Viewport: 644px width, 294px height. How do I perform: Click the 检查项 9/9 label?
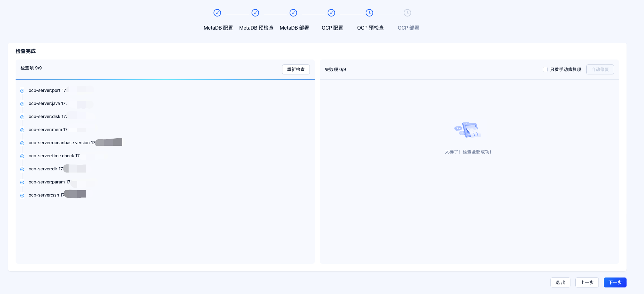pyautogui.click(x=31, y=68)
